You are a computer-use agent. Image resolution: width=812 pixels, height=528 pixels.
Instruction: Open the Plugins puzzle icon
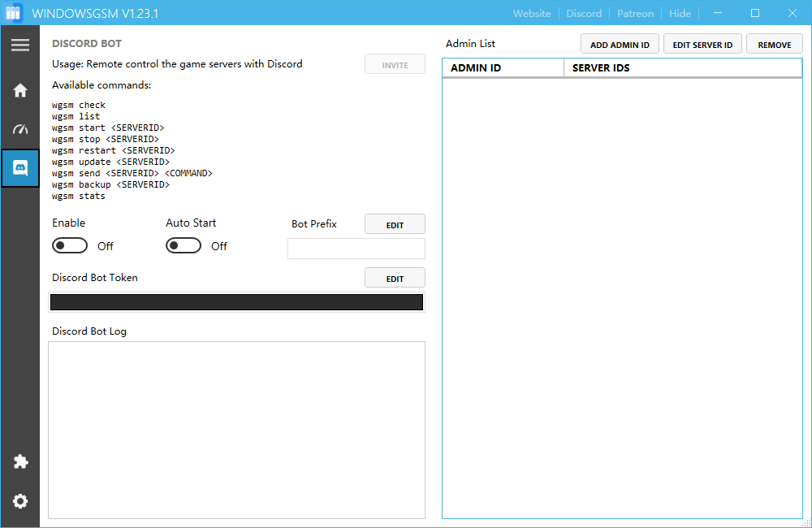(20, 461)
